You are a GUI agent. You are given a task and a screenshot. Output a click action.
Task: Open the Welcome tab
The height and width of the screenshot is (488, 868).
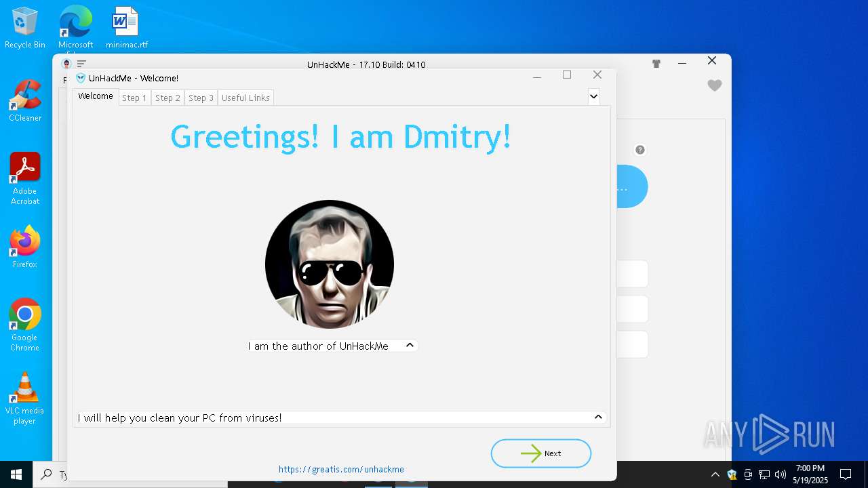click(x=95, y=97)
